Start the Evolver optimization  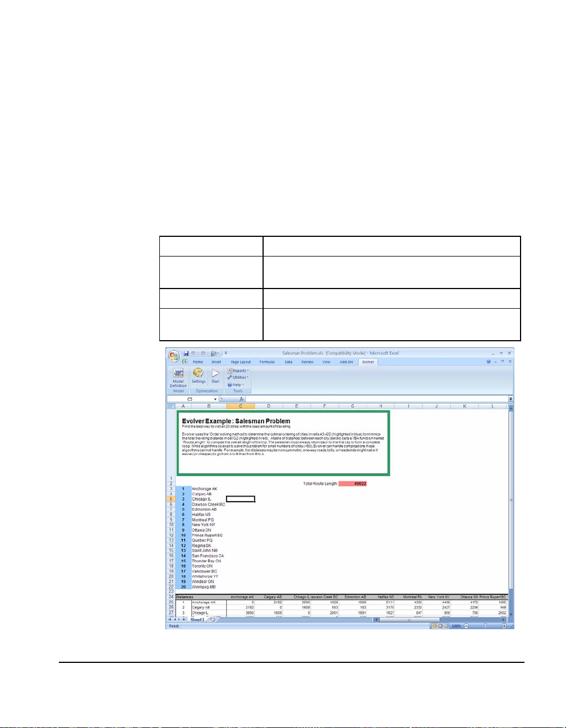[215, 376]
